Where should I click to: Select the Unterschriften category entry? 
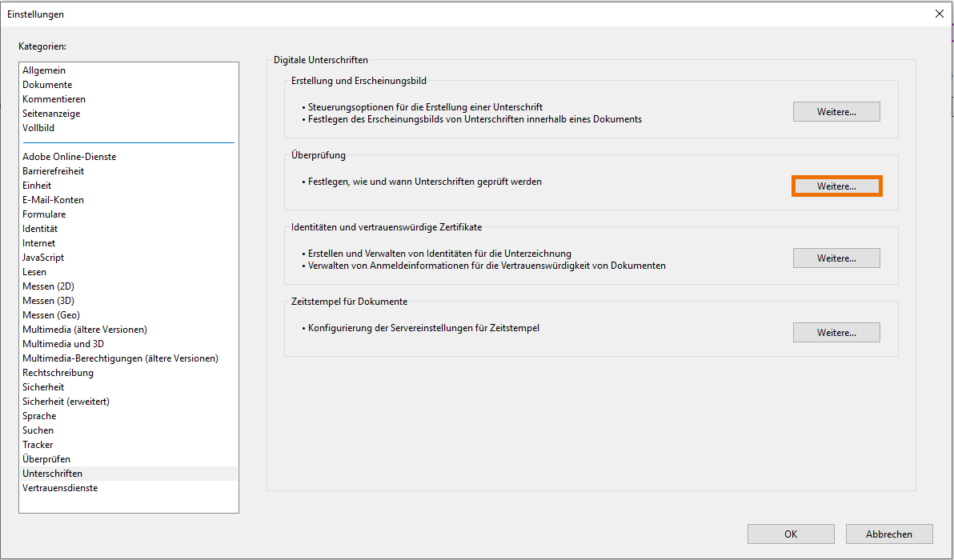(x=52, y=474)
